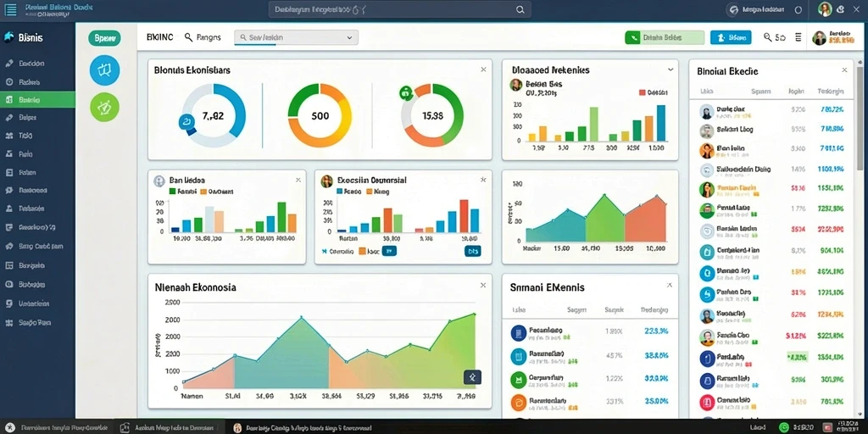Click the dark pin icon on Nlenaah Ekonnosia chart
This screenshot has width=868, height=434.
472,377
